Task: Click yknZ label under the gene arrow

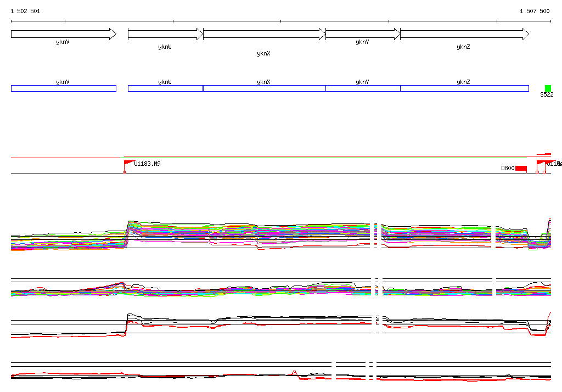Action: click(x=463, y=47)
